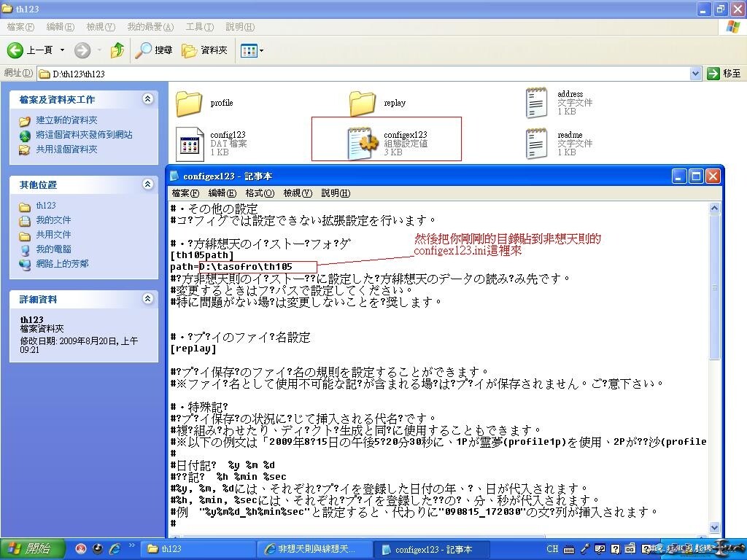Open the profile folder icon
This screenshot has height=560, width=747.
(189, 104)
